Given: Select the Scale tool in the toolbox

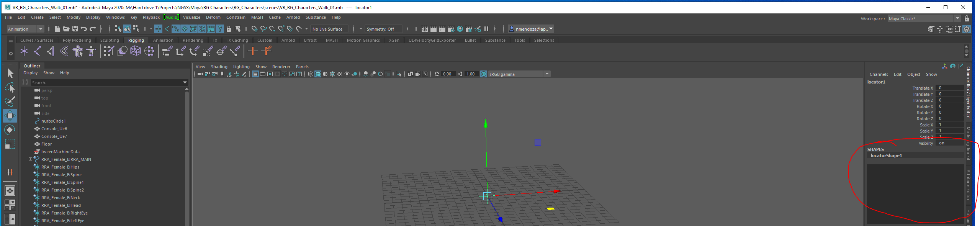Looking at the screenshot, I should (10, 144).
